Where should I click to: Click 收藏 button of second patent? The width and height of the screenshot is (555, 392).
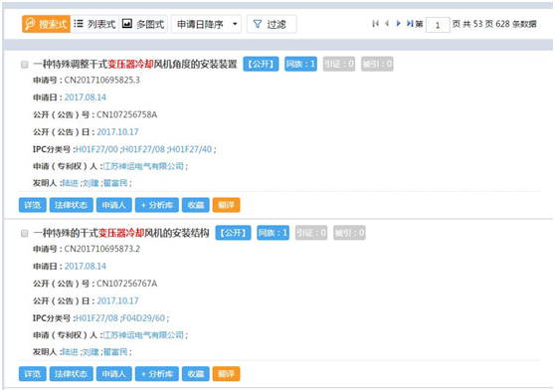point(196,374)
